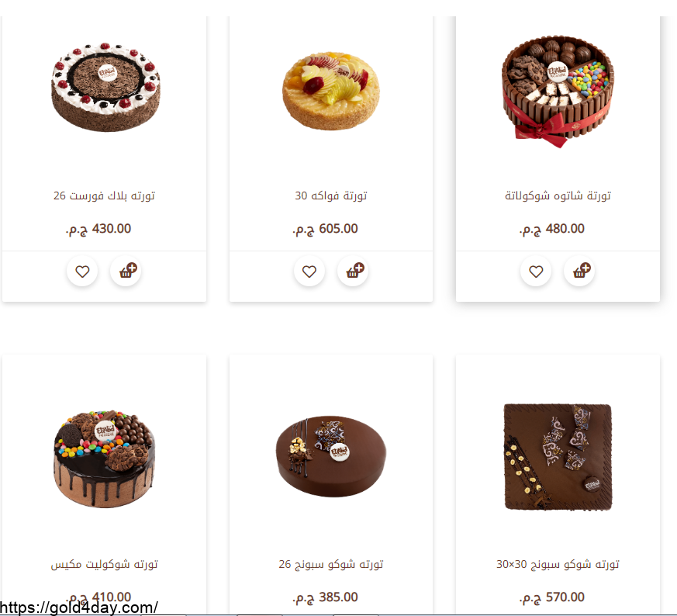Favorite the fruit cake 30 with heart

309,272
